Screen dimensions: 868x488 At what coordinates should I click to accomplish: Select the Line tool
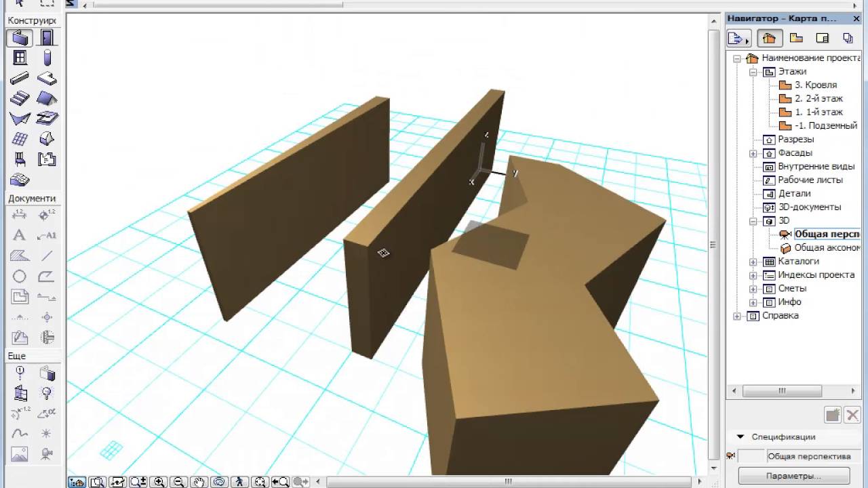click(47, 256)
